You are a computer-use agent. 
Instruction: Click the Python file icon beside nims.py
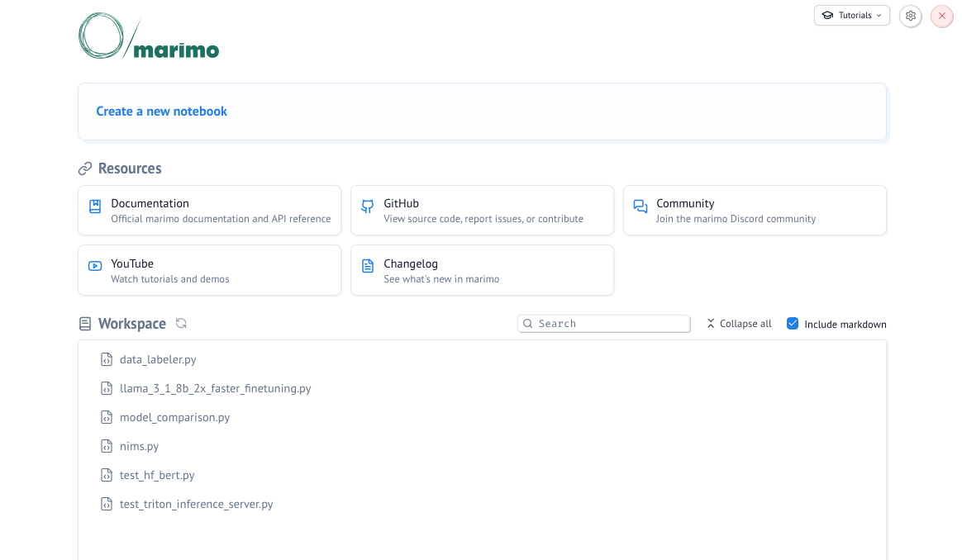pos(107,446)
